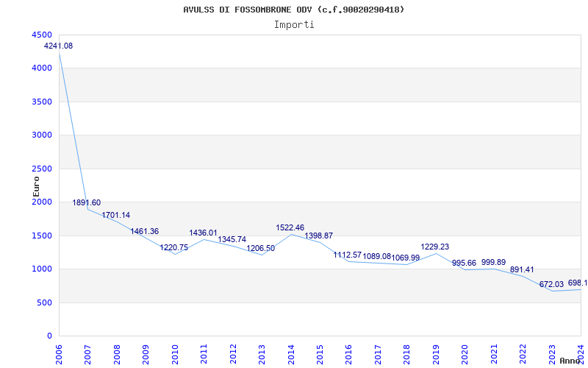This screenshot has height=368, width=588.
Task: Click the 1000 y-axis tick label
Action: click(43, 269)
